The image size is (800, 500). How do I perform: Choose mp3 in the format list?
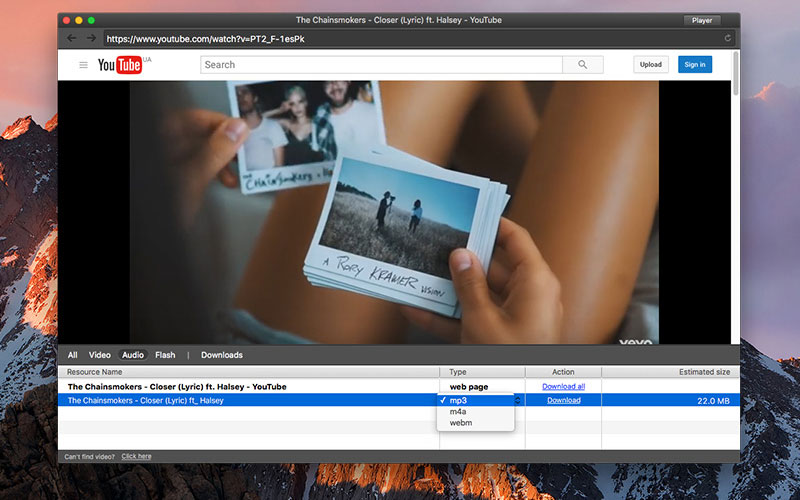(476, 401)
